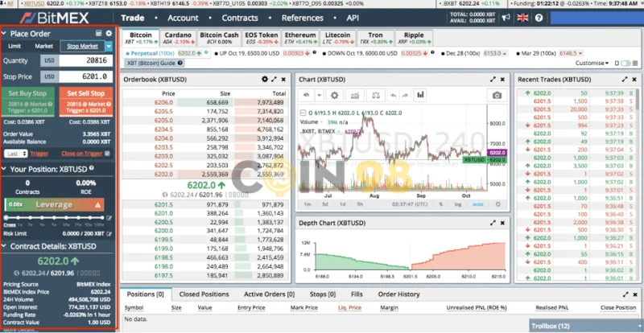Select Ethereum tab

click(300, 38)
